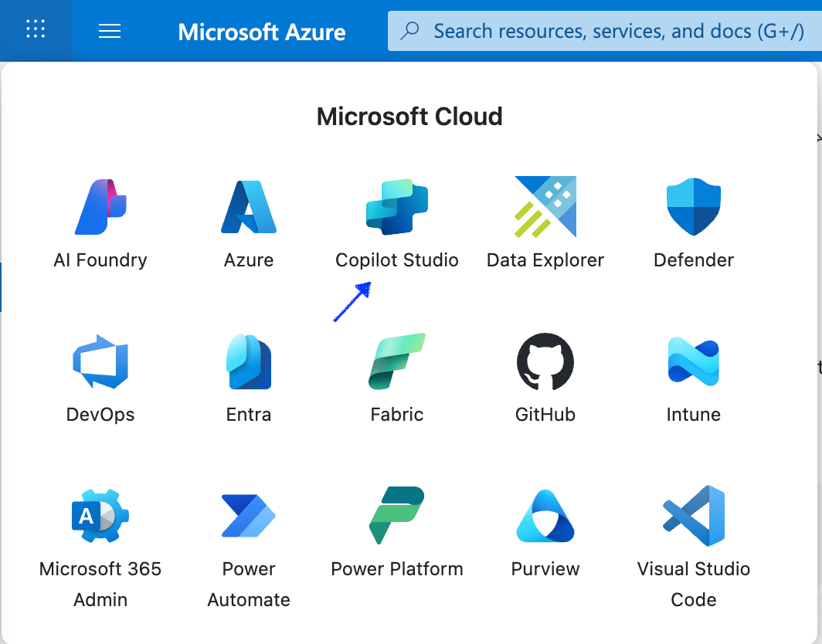Open the GitHub octocat icon
The height and width of the screenshot is (644, 822).
[545, 361]
